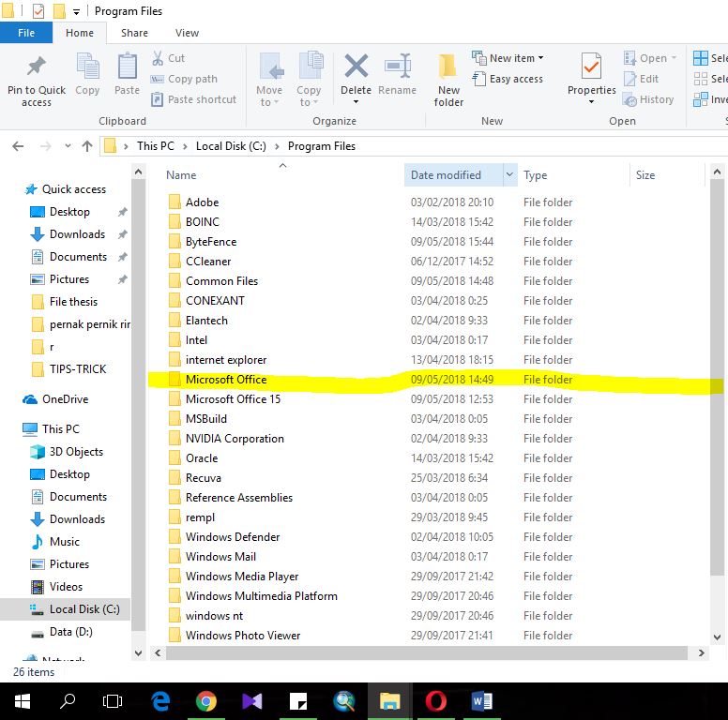Open Quick Access Toolbar customize dropdown
Image resolution: width=728 pixels, height=720 pixels.
tap(76, 12)
